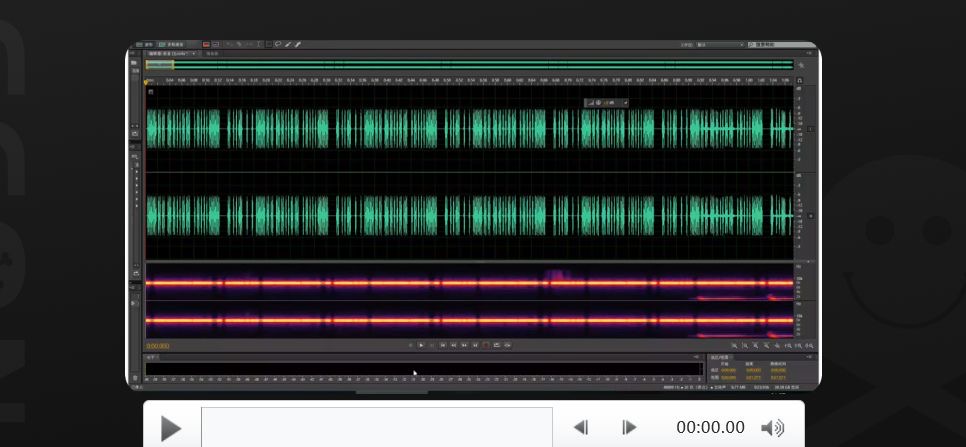Select the Paintbrush selection tool
This screenshot has width=966, height=447.
tap(288, 44)
